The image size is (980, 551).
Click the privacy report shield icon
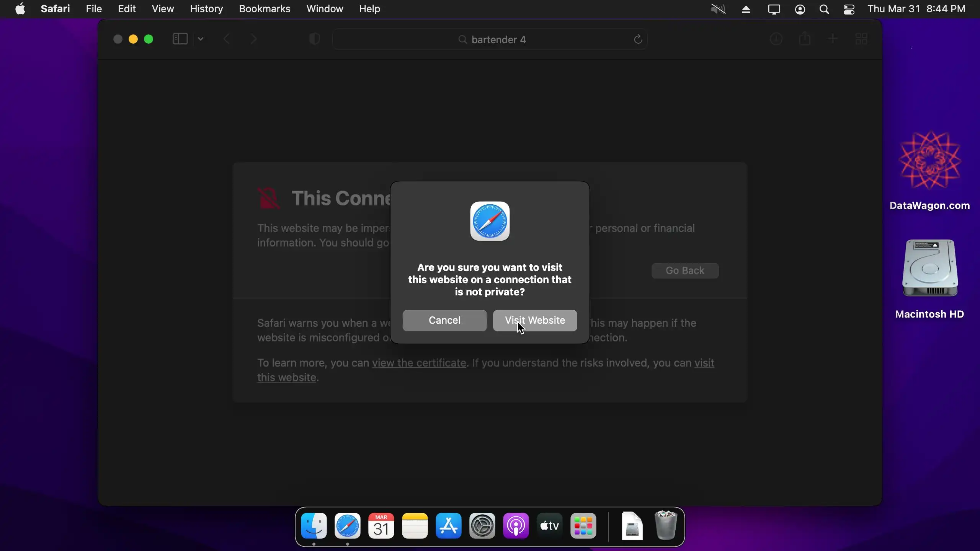[314, 39]
